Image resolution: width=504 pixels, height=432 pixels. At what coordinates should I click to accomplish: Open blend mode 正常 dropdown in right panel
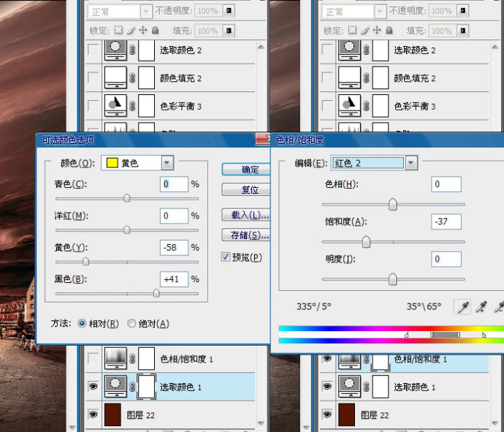[x=380, y=12]
